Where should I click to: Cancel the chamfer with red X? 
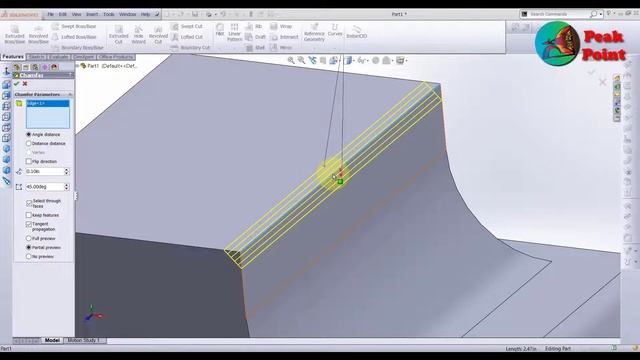click(25, 84)
